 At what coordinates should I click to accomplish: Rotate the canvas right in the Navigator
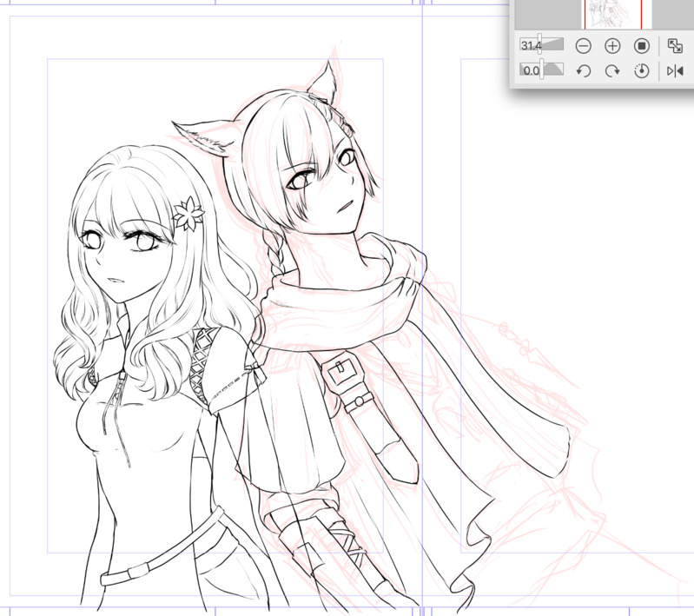612,71
